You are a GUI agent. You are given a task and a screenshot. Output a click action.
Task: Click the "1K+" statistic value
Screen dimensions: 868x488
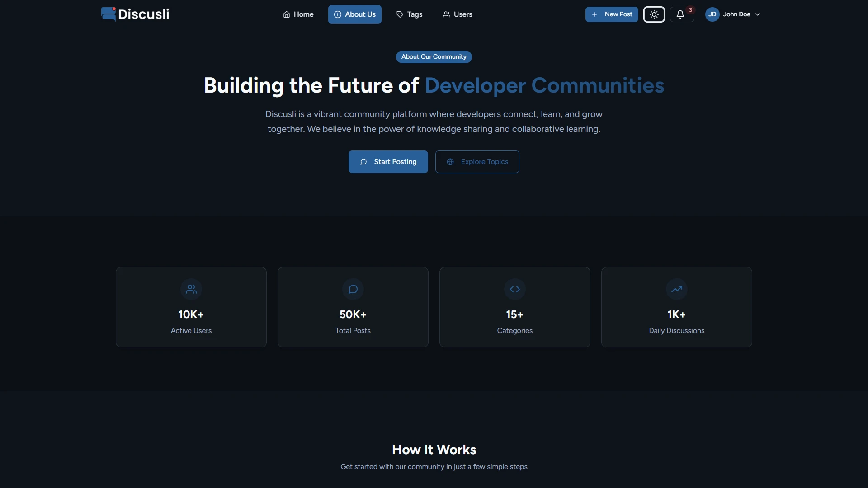(x=677, y=314)
